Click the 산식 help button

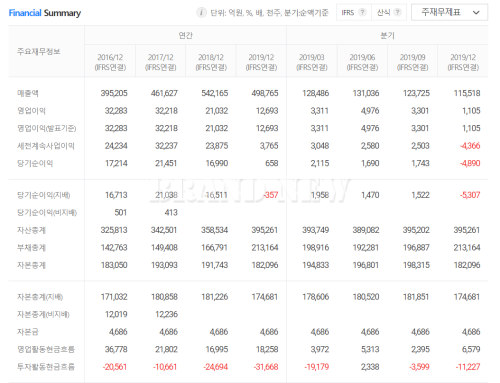[x=389, y=12]
